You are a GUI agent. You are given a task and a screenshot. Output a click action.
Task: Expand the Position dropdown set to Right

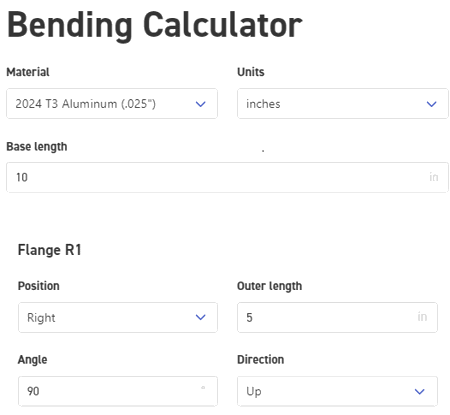118,317
